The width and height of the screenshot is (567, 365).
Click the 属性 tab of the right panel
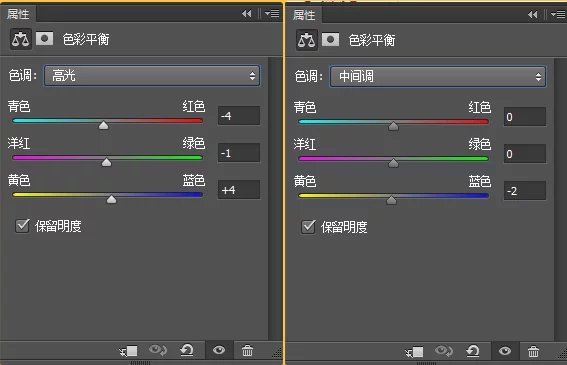coord(304,15)
